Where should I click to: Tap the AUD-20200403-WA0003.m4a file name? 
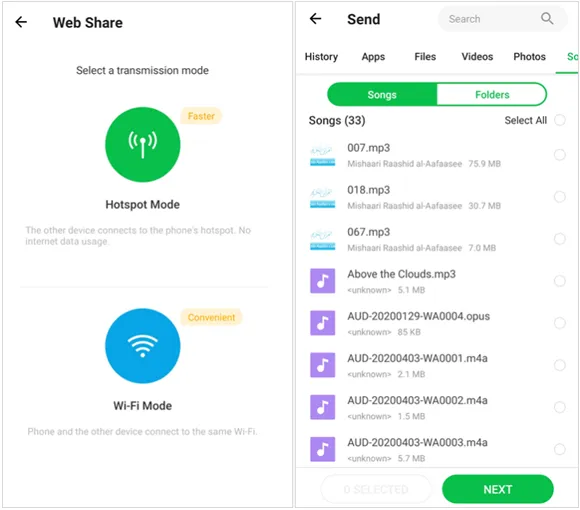pos(417,443)
